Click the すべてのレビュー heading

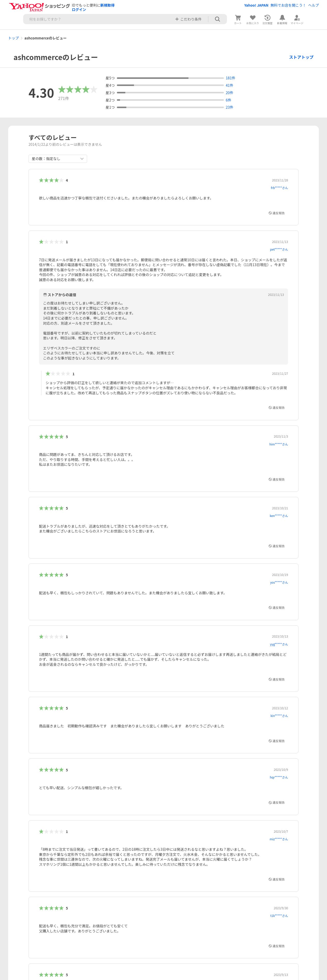pyautogui.click(x=52, y=137)
